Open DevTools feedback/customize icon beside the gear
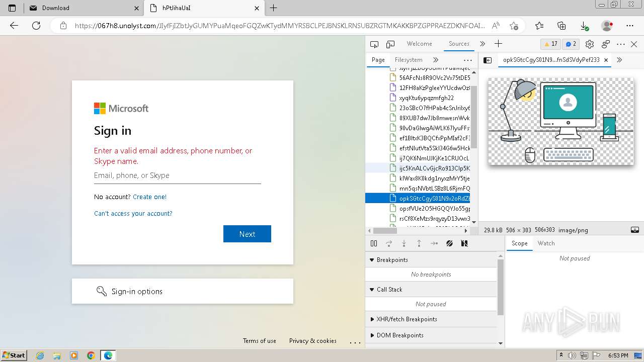The width and height of the screenshot is (644, 362). point(606,44)
